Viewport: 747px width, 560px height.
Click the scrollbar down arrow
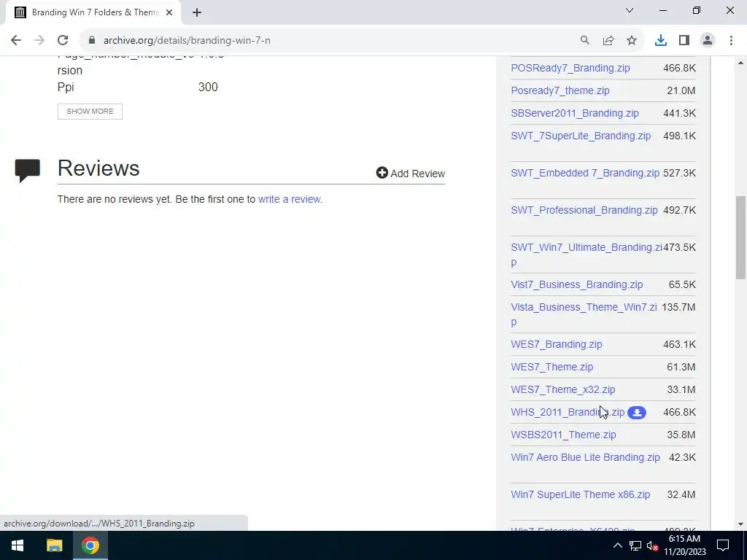740,524
